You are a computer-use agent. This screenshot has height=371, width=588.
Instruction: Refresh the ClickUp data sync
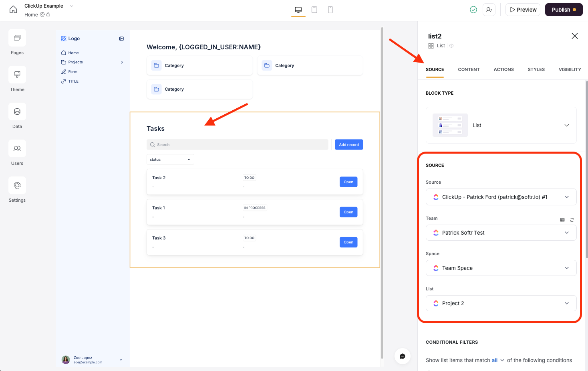572,220
